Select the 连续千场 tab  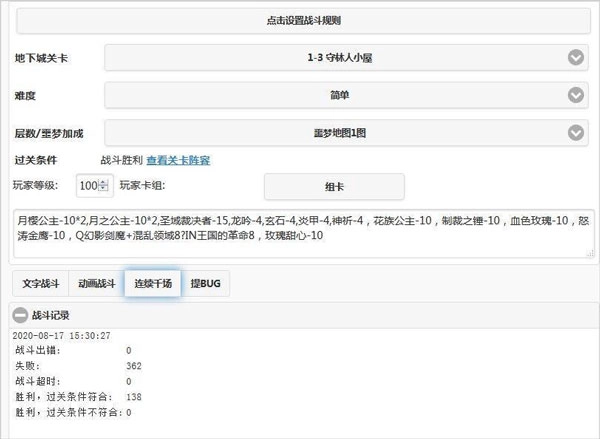coord(151,284)
